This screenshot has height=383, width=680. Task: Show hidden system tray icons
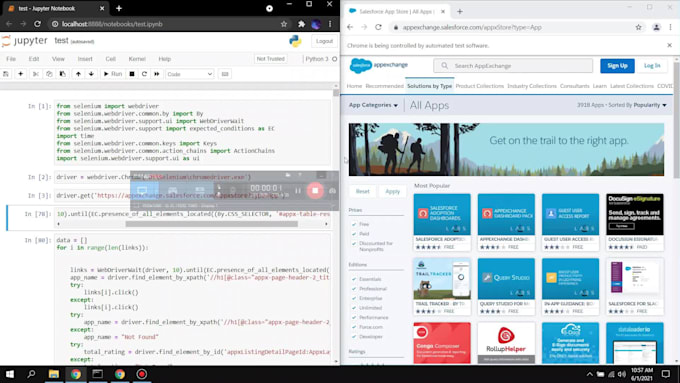(x=589, y=374)
